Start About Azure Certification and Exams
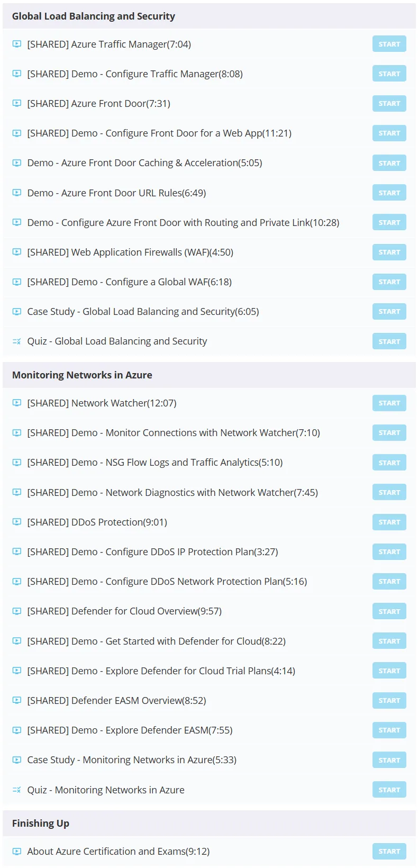 [389, 851]
